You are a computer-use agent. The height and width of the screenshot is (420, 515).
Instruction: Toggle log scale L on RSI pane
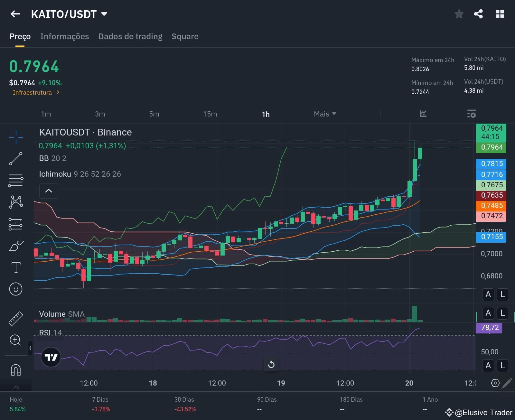[x=502, y=366]
